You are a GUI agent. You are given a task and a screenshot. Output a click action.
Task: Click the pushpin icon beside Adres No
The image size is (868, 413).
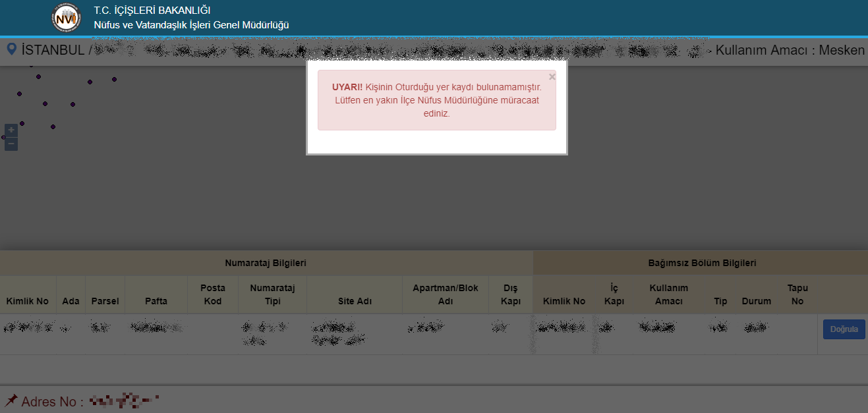11,400
